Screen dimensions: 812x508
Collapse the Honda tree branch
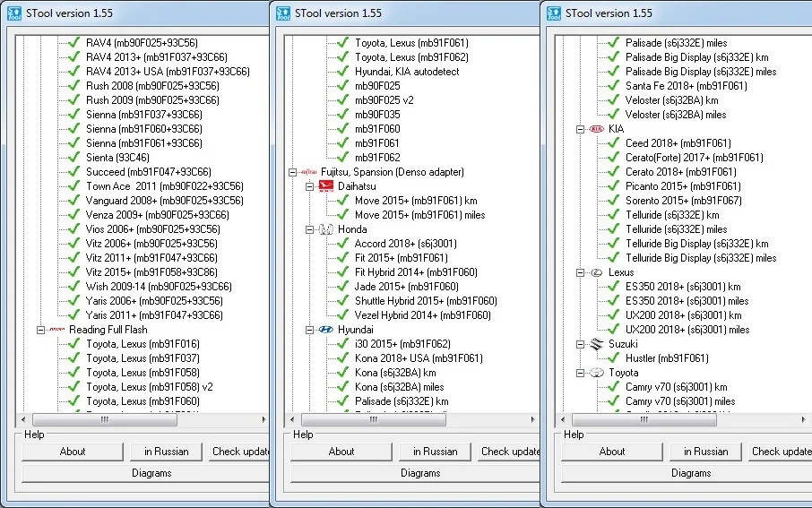click(310, 229)
